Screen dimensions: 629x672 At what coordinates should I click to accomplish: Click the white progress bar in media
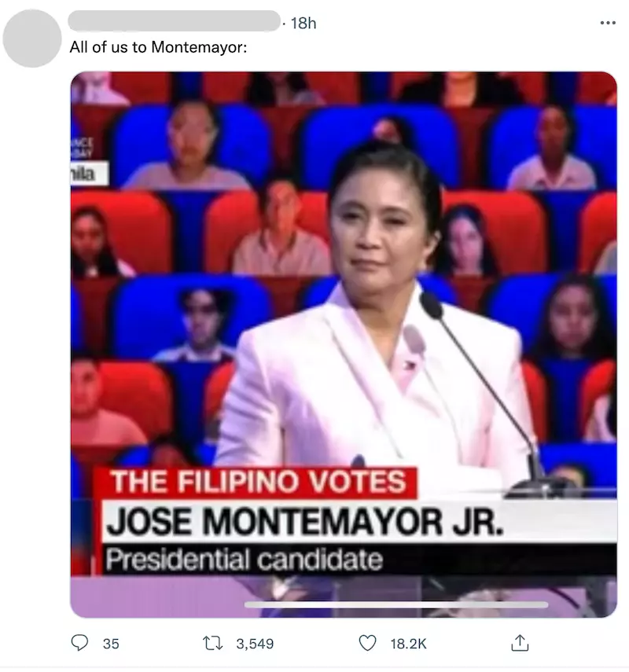click(396, 604)
